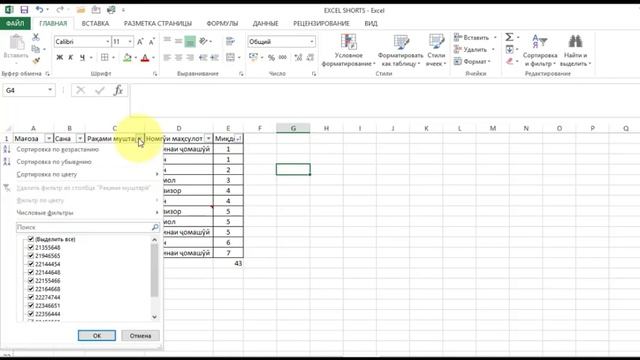
Task: Open Sort and Filter tool
Action: 540,51
